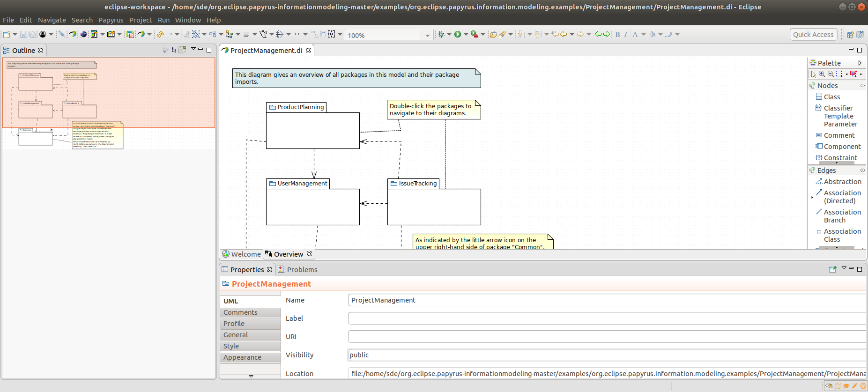
Task: Click the Open Type folder icon
Action: [493, 34]
